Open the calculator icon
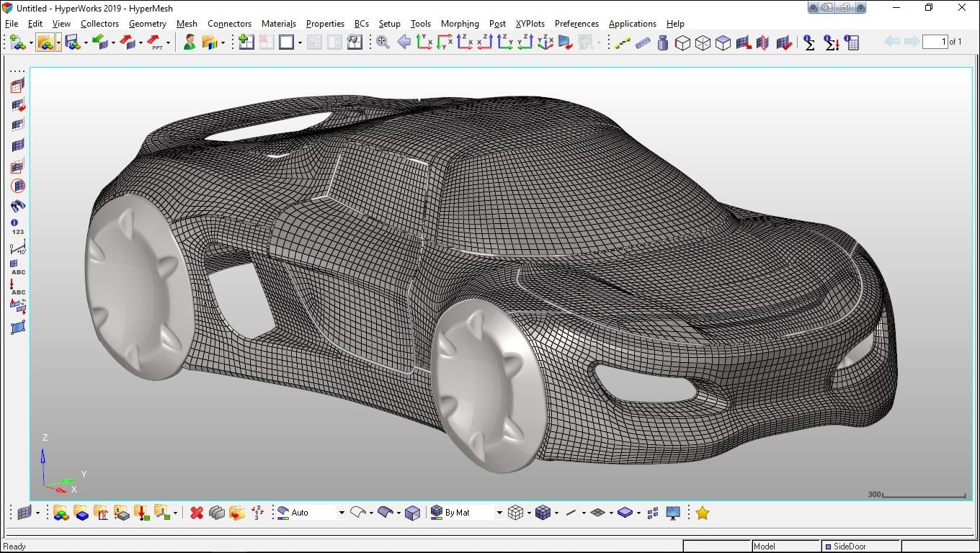This screenshot has height=553, width=980. 852,42
